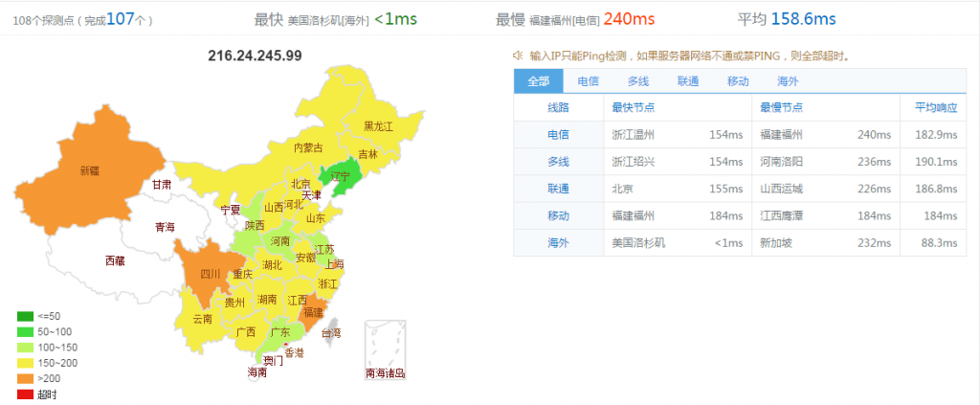
Task: Select 青海 province on the map
Action: [x=165, y=228]
